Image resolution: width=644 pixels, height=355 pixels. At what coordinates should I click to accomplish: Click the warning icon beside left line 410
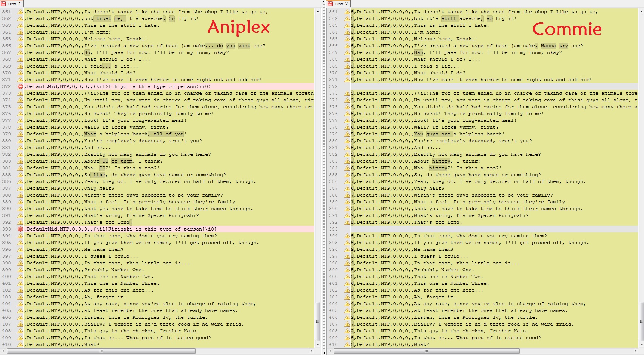20,344
